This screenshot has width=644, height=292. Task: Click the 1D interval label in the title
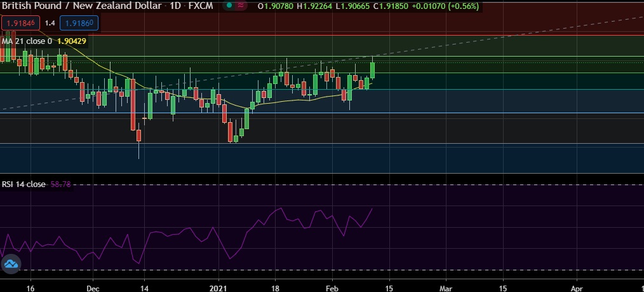pyautogui.click(x=176, y=6)
